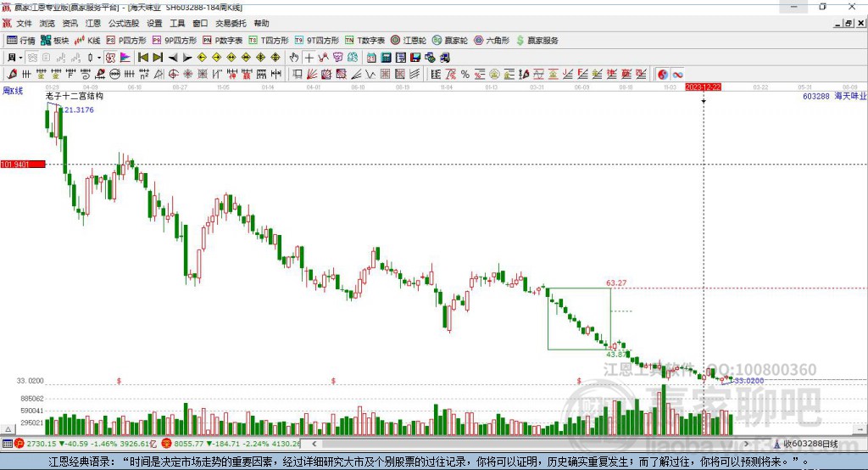Open the 公式选股 menu
The height and width of the screenshot is (470, 868).
124,23
